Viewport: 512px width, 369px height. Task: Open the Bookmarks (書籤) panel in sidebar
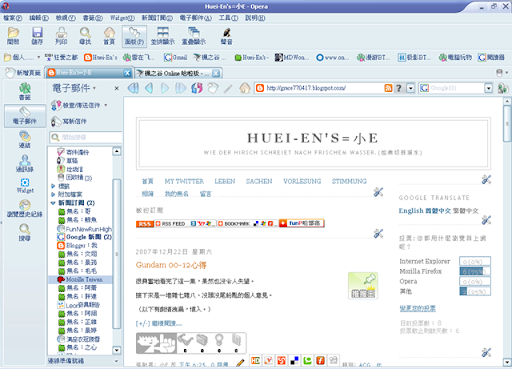tap(25, 92)
